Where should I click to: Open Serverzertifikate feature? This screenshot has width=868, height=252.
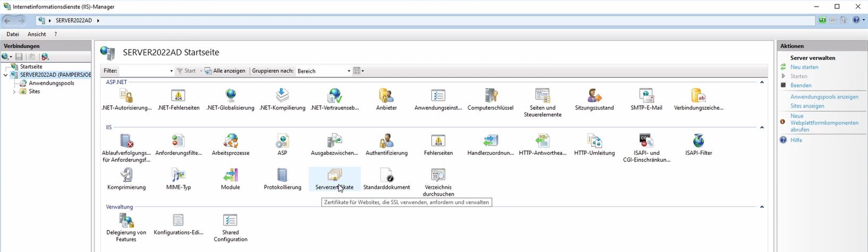pos(335,179)
